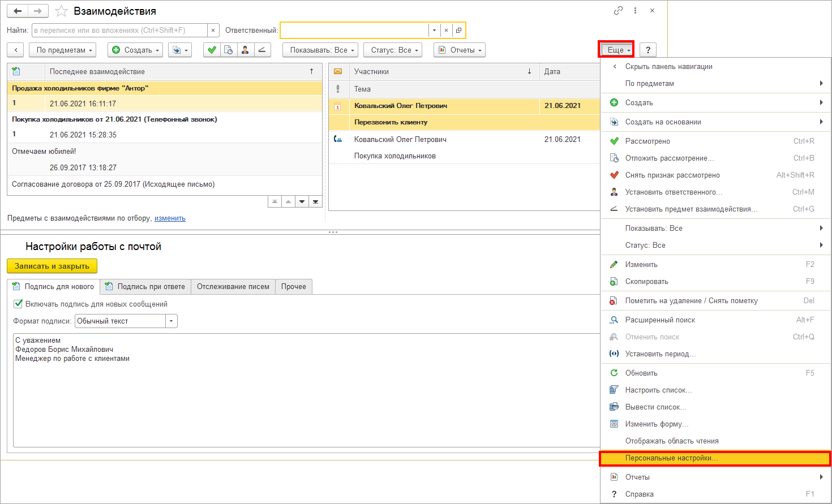Set interaction subject with the toolbar angle icon
Image resolution: width=832 pixels, height=504 pixels.
click(261, 50)
